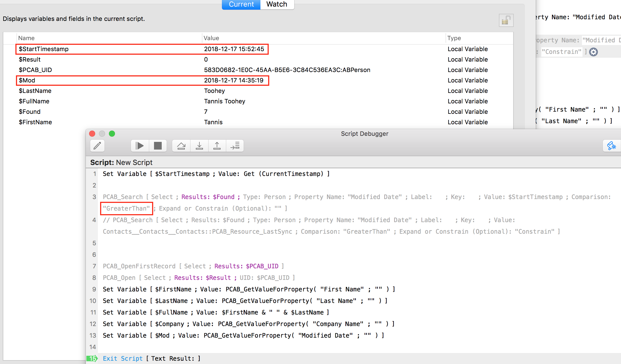This screenshot has width=621, height=364.
Task: Select the Current tab in Data Viewer
Action: coord(241,4)
